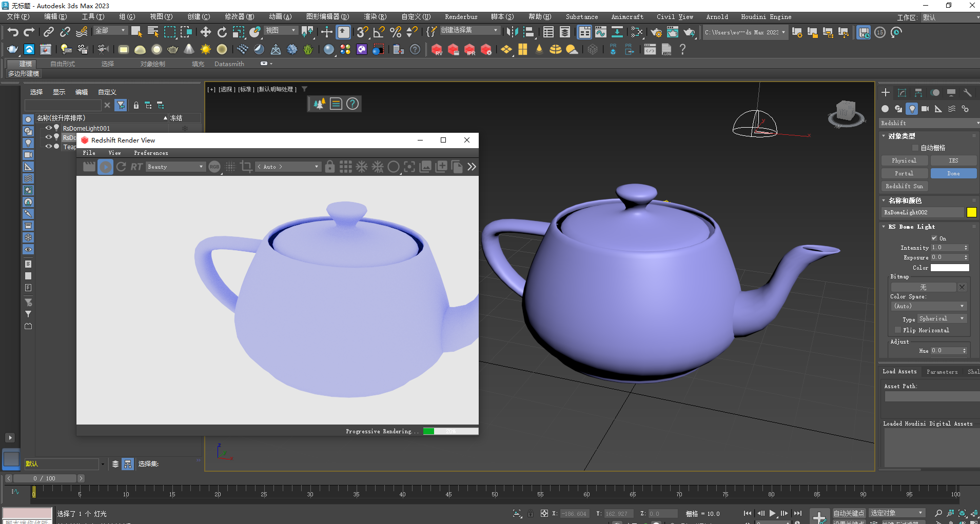Open the Preferences menu in Render View

[151, 153]
